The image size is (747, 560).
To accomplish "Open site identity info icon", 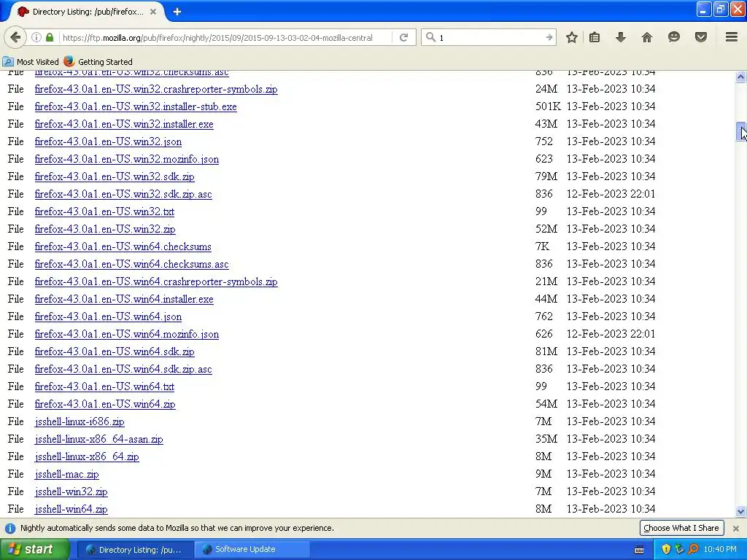I will (36, 37).
